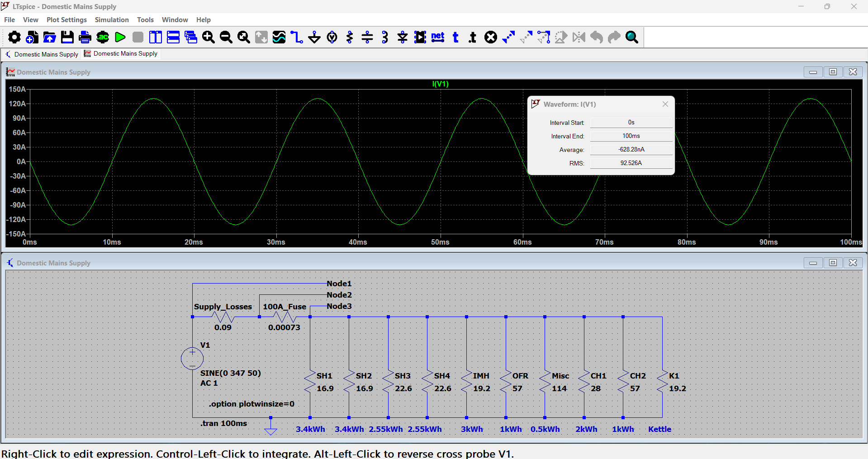Screen dimensions: 868x459
Task: Select the blue text comment tool
Action: point(455,37)
